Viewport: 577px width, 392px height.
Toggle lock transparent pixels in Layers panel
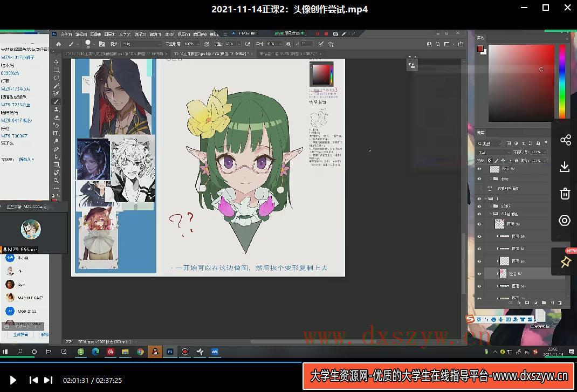pyautogui.click(x=490, y=161)
